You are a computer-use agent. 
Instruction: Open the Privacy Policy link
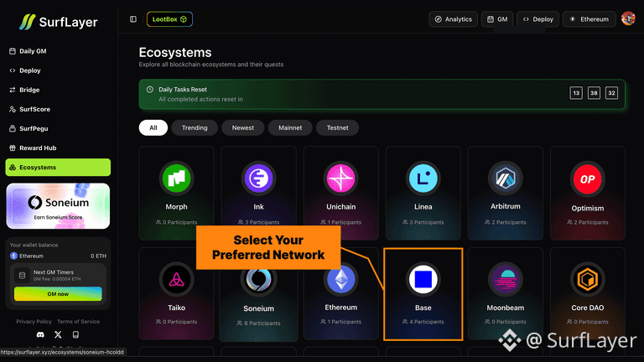click(x=34, y=322)
